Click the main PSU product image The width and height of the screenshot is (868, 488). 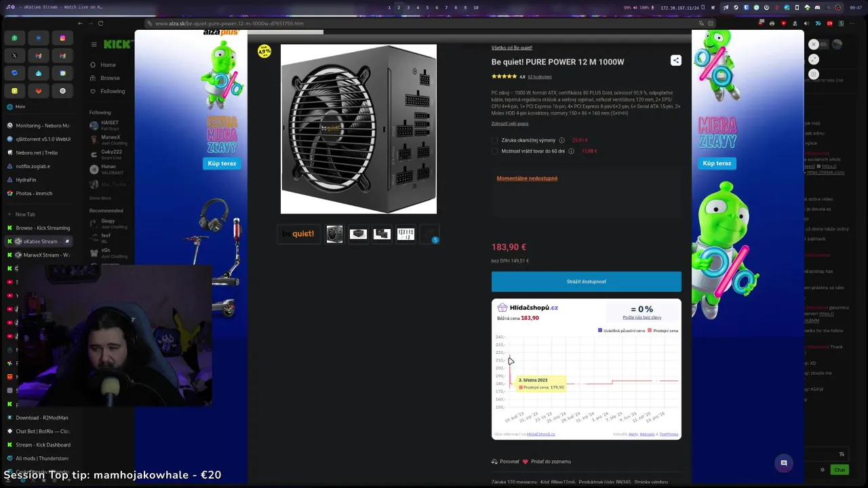359,129
